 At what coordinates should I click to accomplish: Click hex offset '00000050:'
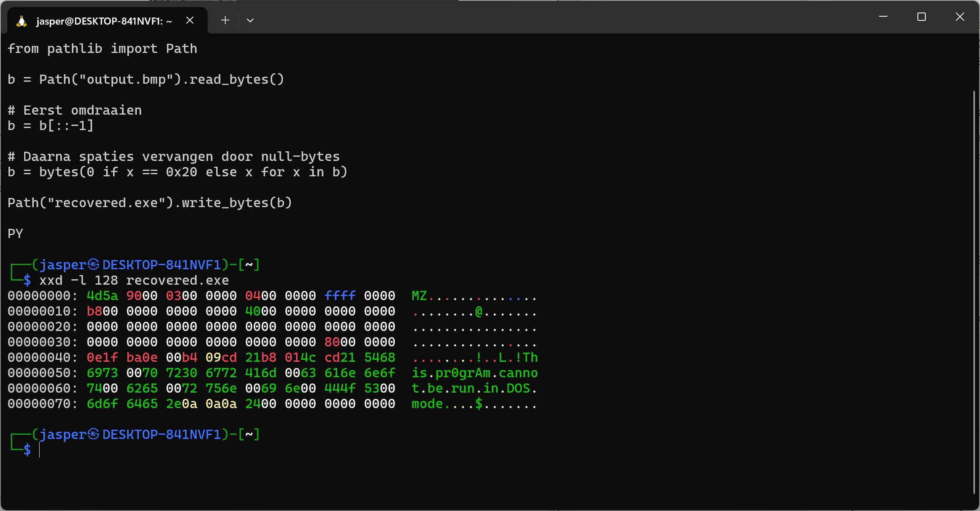click(43, 373)
